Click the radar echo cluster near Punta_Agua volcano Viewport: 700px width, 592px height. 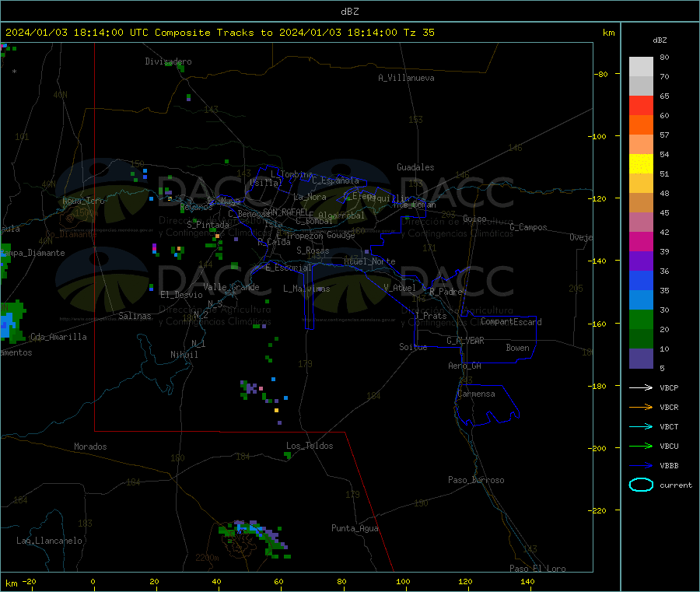point(255,538)
